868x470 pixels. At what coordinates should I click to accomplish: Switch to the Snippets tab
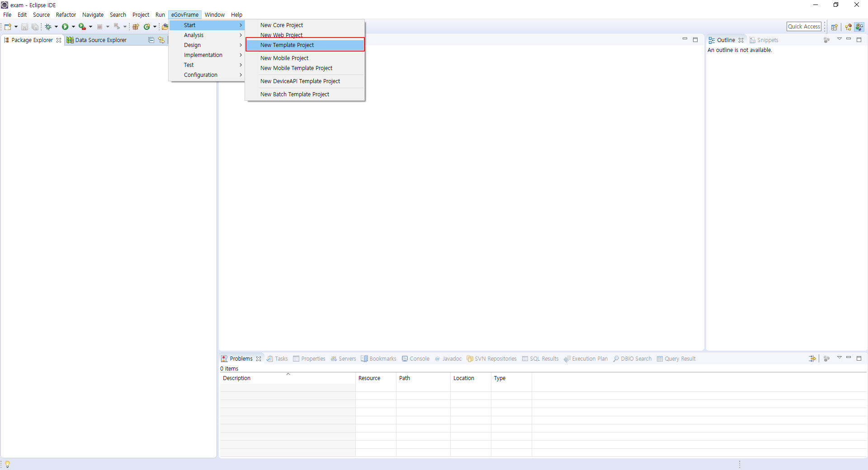point(764,40)
